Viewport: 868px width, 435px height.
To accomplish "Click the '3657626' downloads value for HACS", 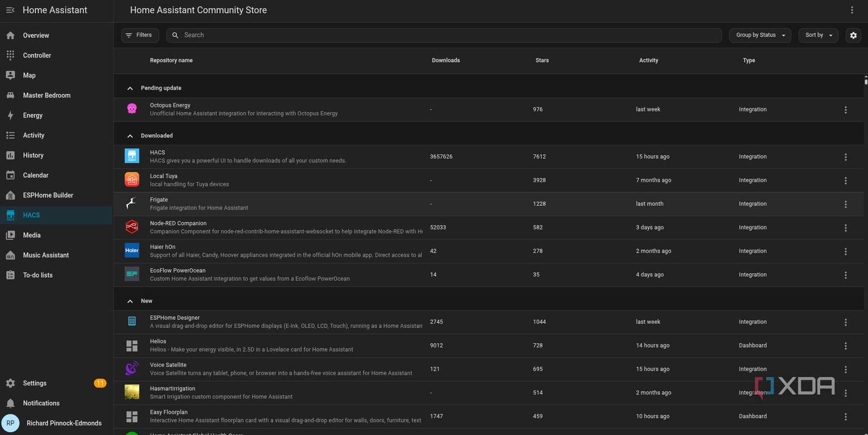I will (x=441, y=156).
